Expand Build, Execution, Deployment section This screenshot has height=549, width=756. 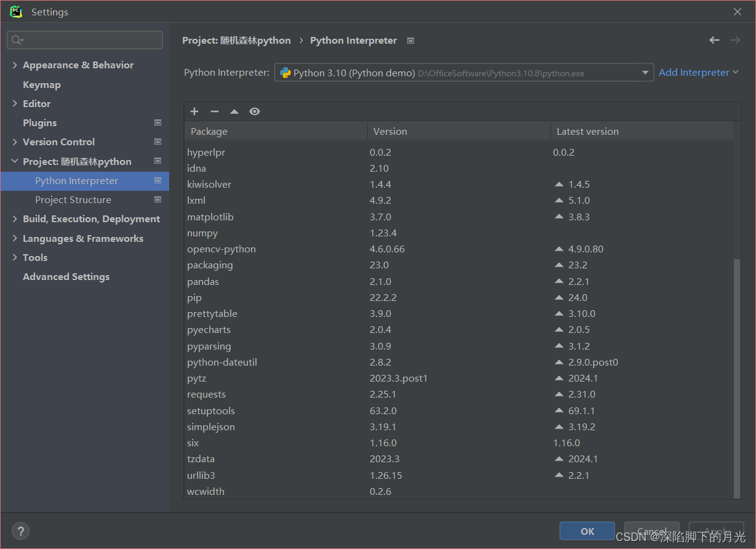pyautogui.click(x=15, y=218)
